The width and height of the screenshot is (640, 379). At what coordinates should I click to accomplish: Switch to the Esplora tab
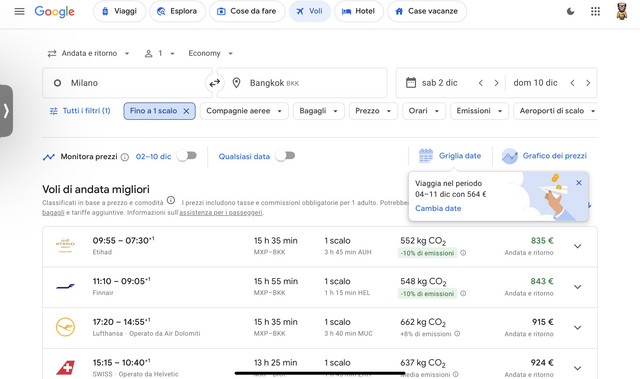(x=177, y=11)
